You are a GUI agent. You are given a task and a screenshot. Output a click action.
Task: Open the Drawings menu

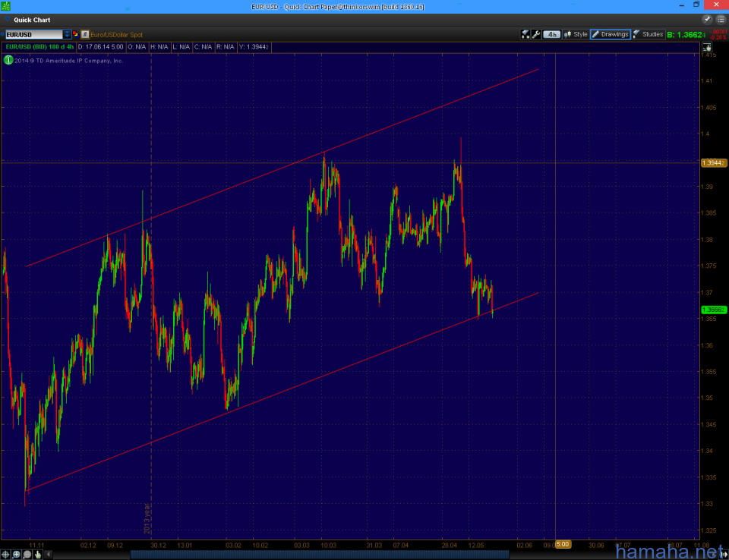click(x=610, y=34)
